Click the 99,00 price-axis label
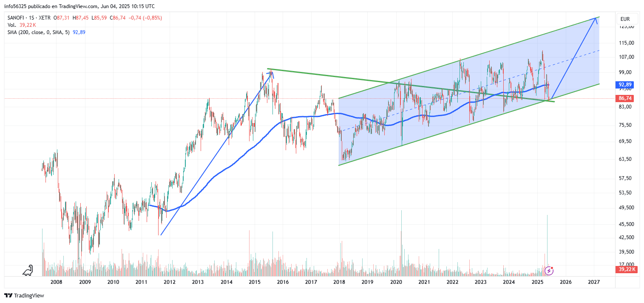This screenshot has height=303, width=644. click(626, 72)
